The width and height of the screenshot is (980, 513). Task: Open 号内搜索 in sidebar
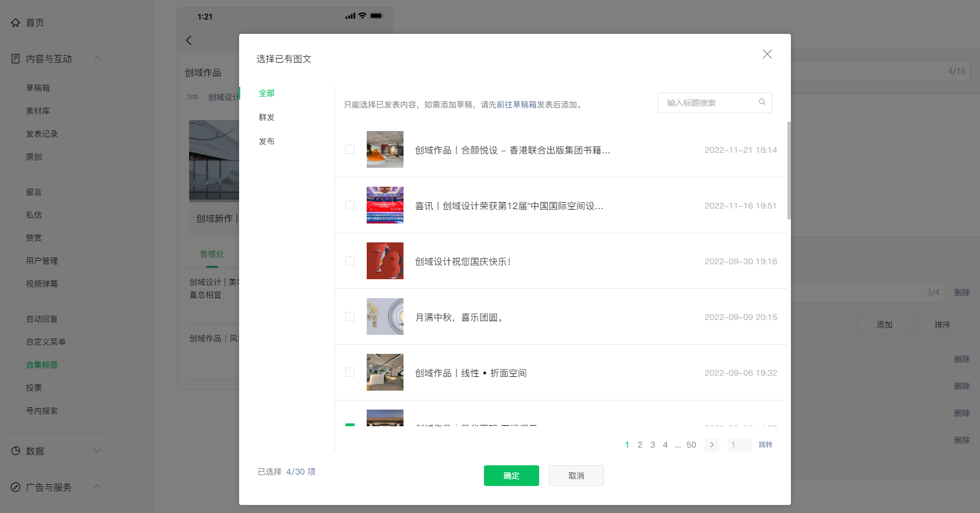pos(42,411)
